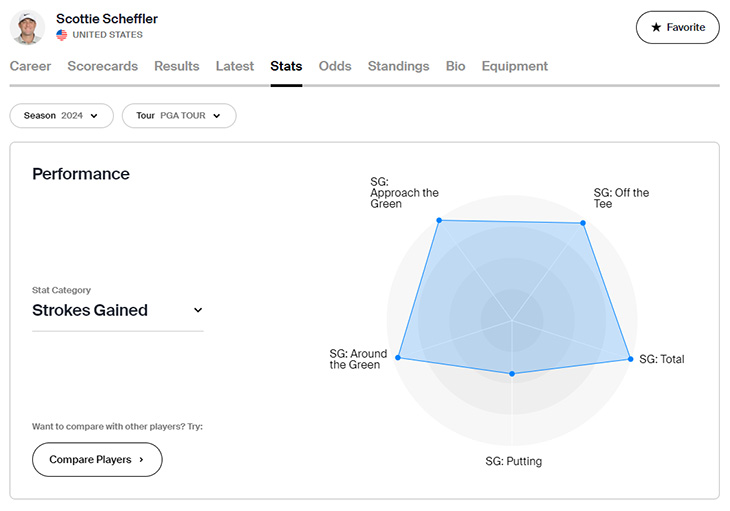The image size is (730, 511).
Task: Click the SG: Around the Green data point
Action: pos(399,357)
